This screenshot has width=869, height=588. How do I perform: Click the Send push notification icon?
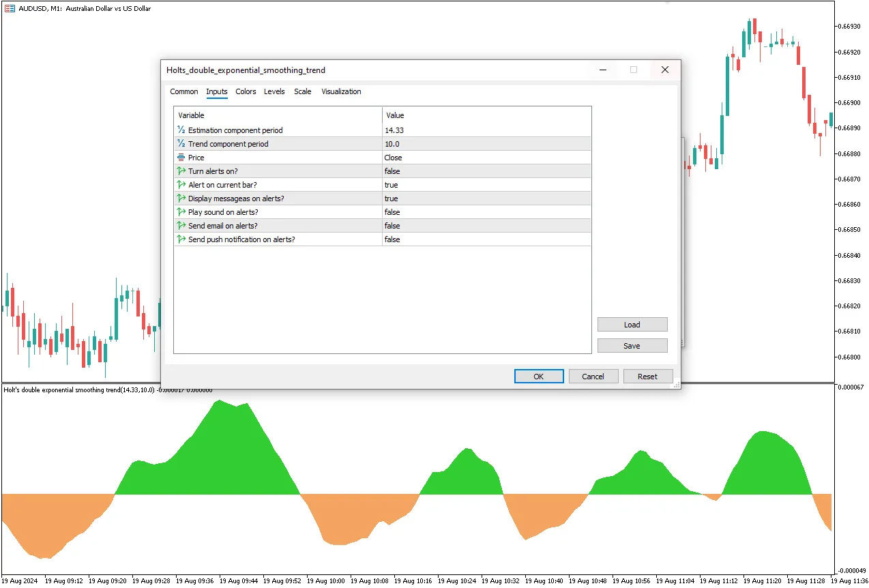[x=181, y=239]
